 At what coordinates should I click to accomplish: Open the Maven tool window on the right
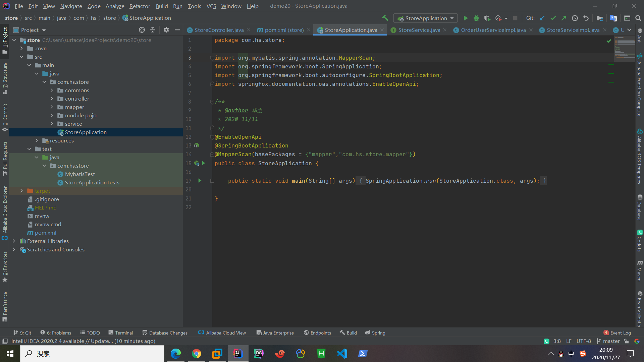(640, 270)
